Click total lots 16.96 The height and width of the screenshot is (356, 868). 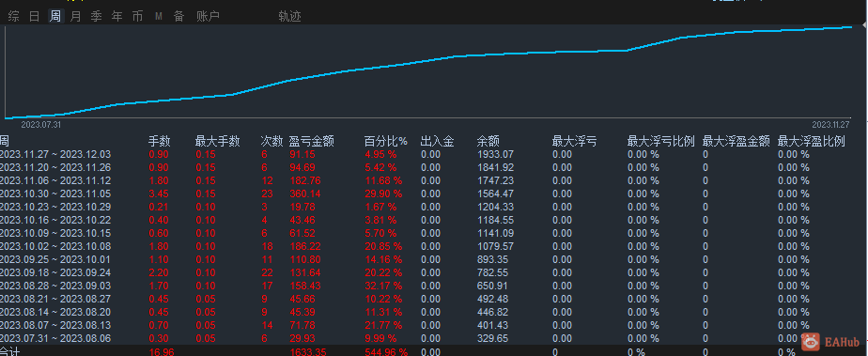coord(162,351)
